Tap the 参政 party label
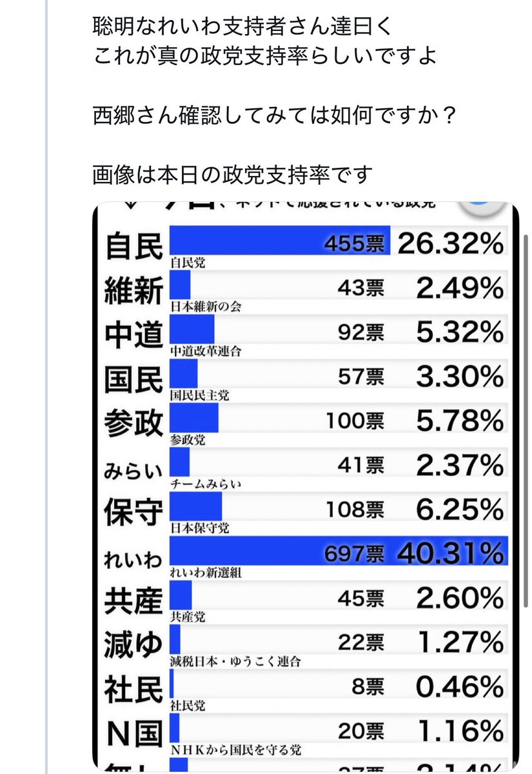532x774 pixels. pyautogui.click(x=133, y=422)
